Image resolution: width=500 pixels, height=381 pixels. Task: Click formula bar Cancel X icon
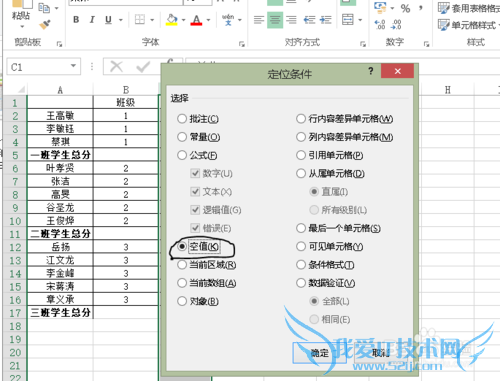tap(116, 67)
